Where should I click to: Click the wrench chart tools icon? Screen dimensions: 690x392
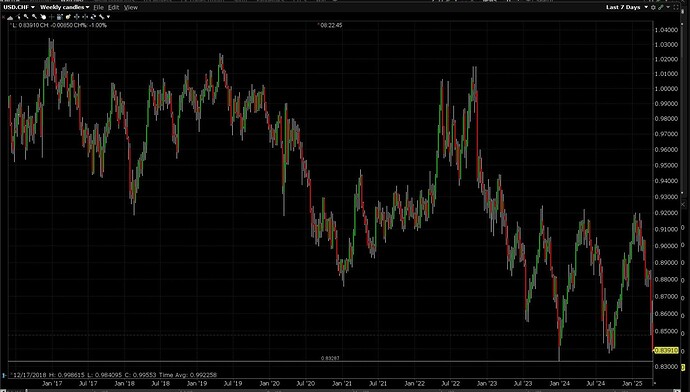(101, 17)
